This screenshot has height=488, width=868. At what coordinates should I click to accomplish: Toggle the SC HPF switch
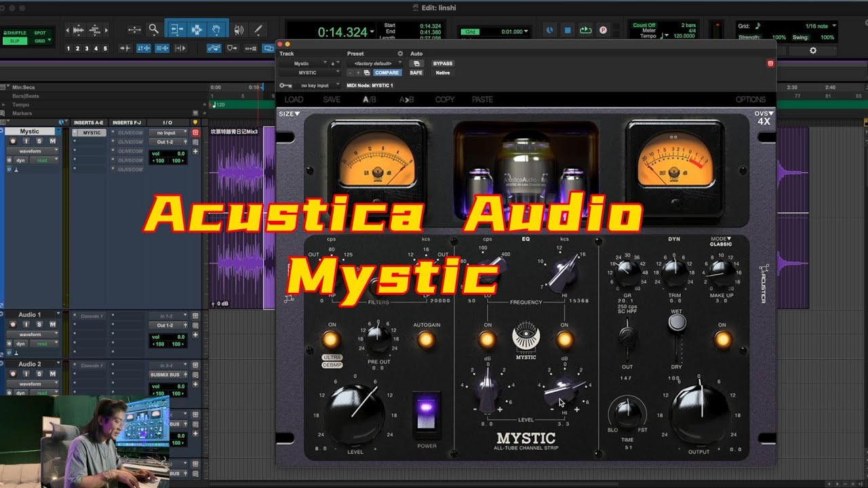(x=627, y=335)
